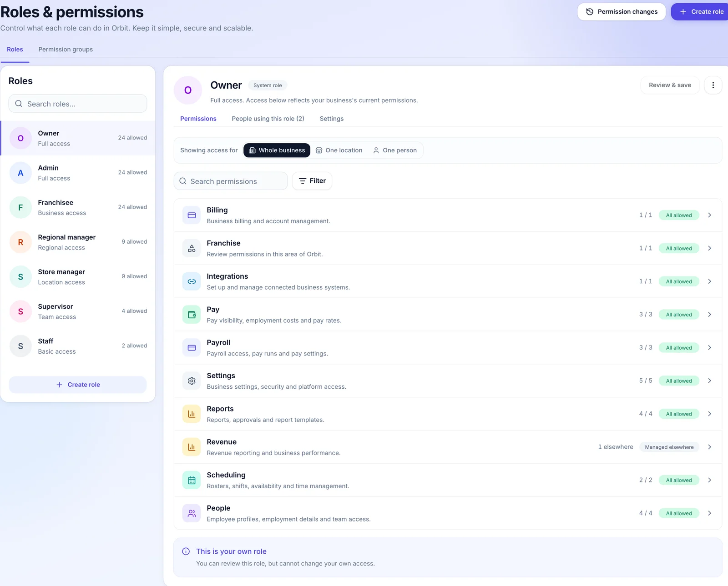
Task: Click the "Team access" subtitle under Supervisor
Action: click(57, 317)
